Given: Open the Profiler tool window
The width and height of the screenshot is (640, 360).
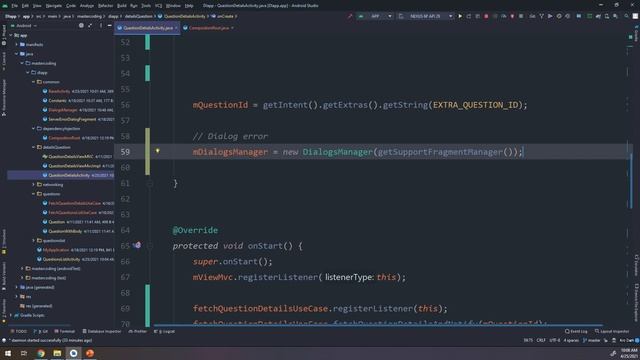Looking at the screenshot, I should [138, 331].
